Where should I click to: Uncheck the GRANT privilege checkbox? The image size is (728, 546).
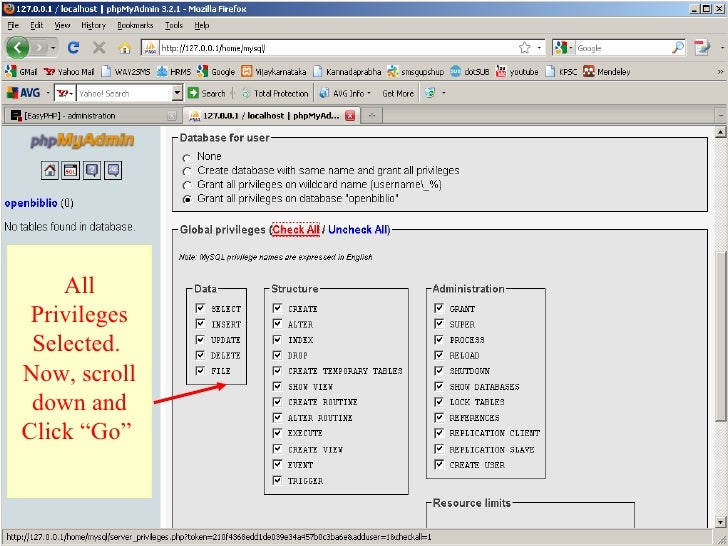tap(439, 308)
